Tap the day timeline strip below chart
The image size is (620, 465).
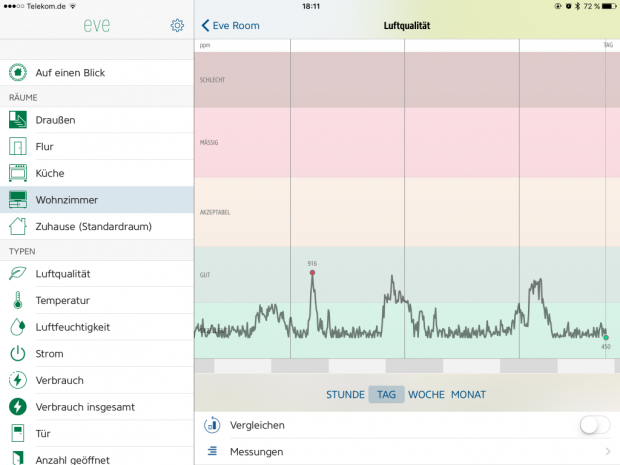407,366
